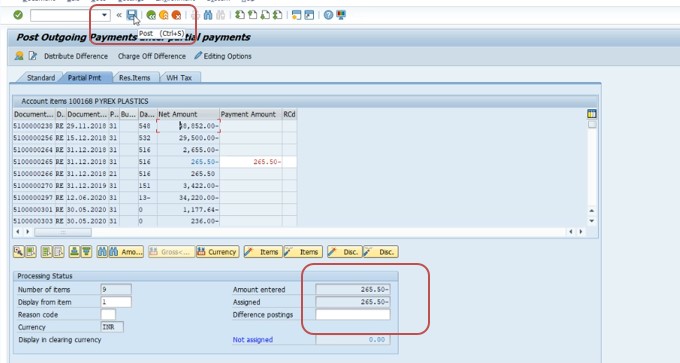The image size is (680, 363).
Task: Click the green Enter checkmark icon
Action: pos(18,15)
